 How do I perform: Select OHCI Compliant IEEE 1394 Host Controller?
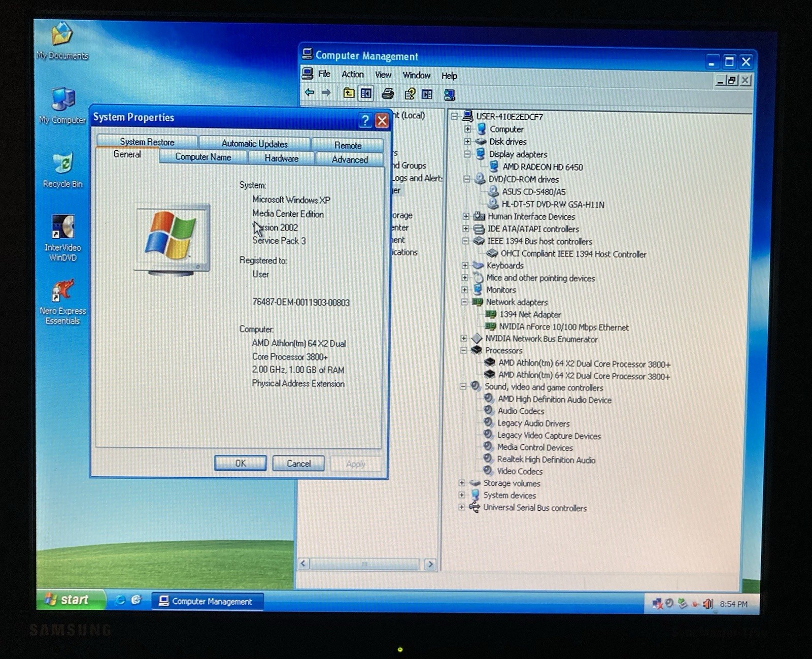click(x=573, y=254)
